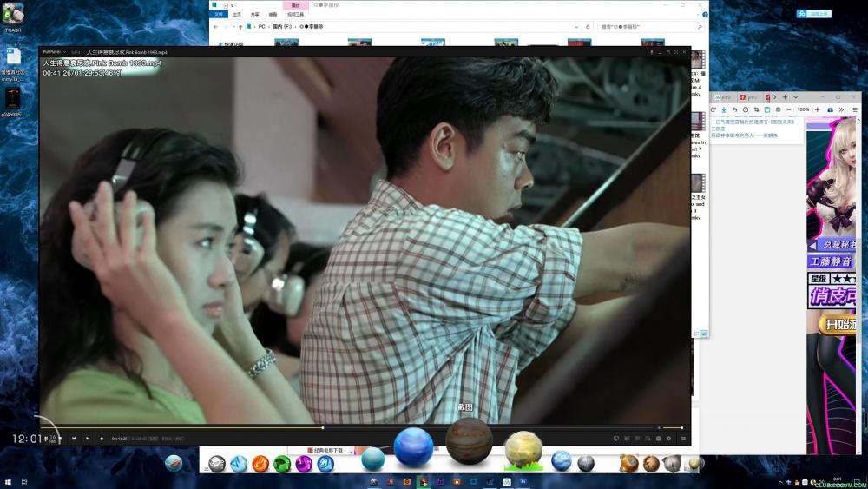
Task: Open Windows Task View button
Action: point(23,482)
